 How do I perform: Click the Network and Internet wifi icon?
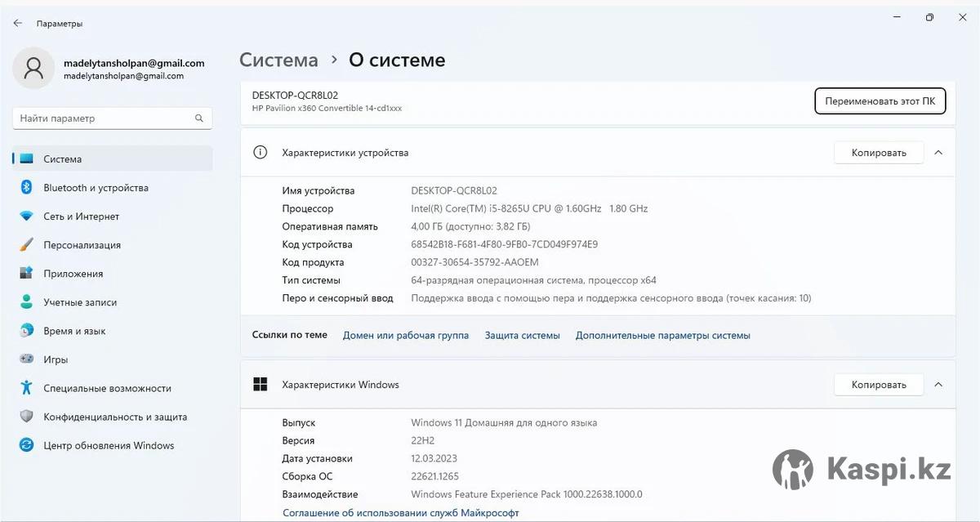click(26, 216)
